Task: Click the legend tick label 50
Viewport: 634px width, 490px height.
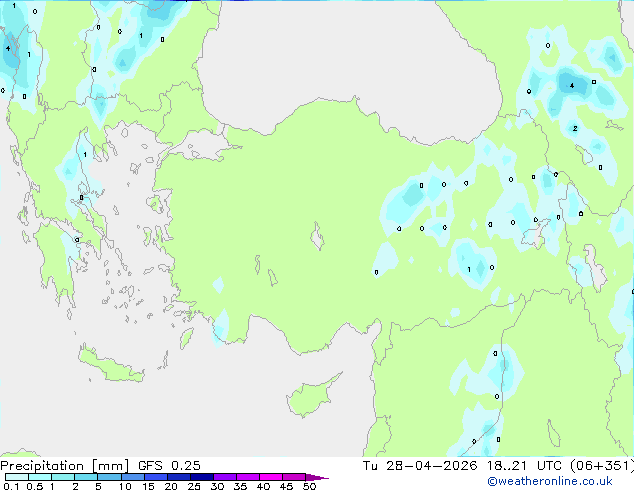Action: click(309, 486)
